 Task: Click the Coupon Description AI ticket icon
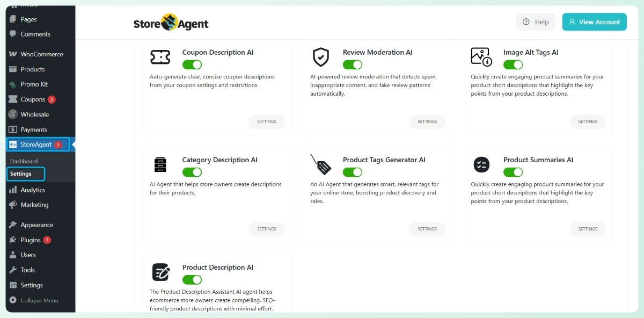tap(160, 57)
